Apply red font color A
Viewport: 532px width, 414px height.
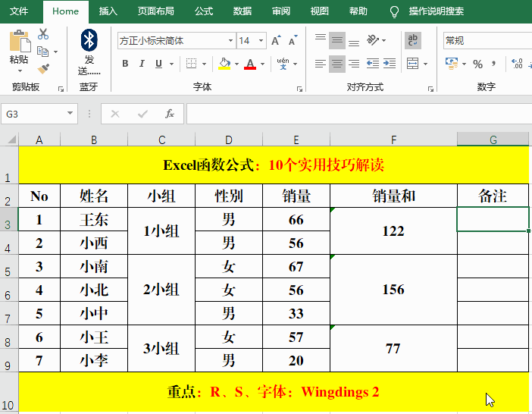click(x=250, y=64)
